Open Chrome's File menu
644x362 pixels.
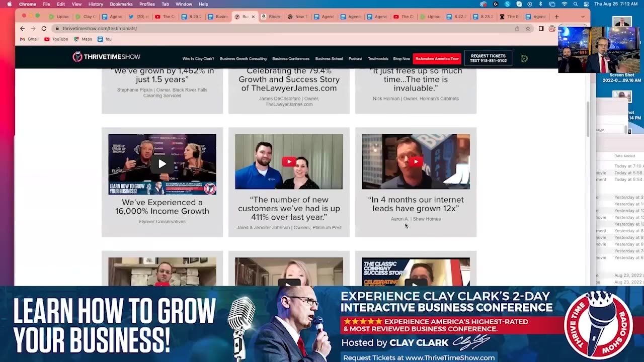(46, 4)
